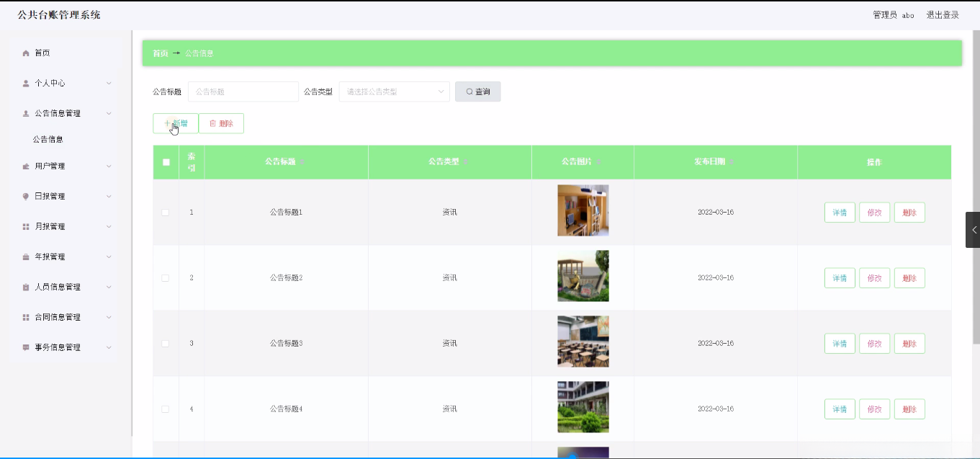This screenshot has width=980, height=459.
Task: Click 修改 for 公告标题2
Action: coord(875,278)
